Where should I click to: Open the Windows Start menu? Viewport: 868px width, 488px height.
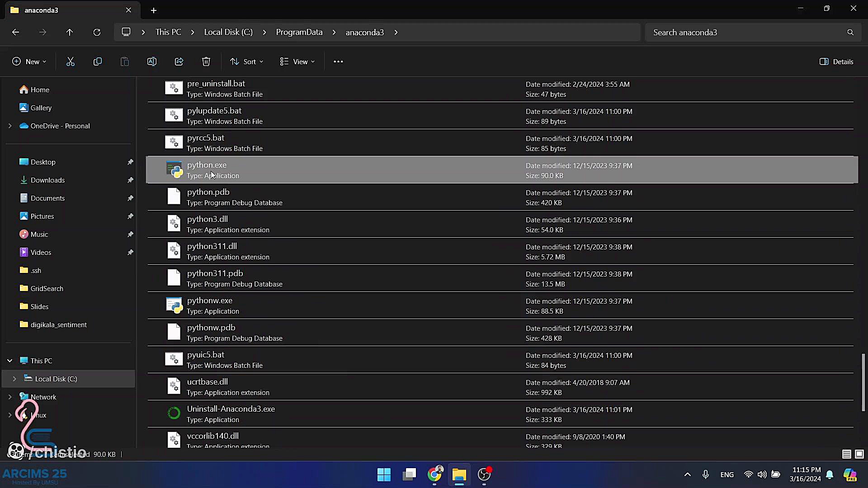(x=384, y=474)
